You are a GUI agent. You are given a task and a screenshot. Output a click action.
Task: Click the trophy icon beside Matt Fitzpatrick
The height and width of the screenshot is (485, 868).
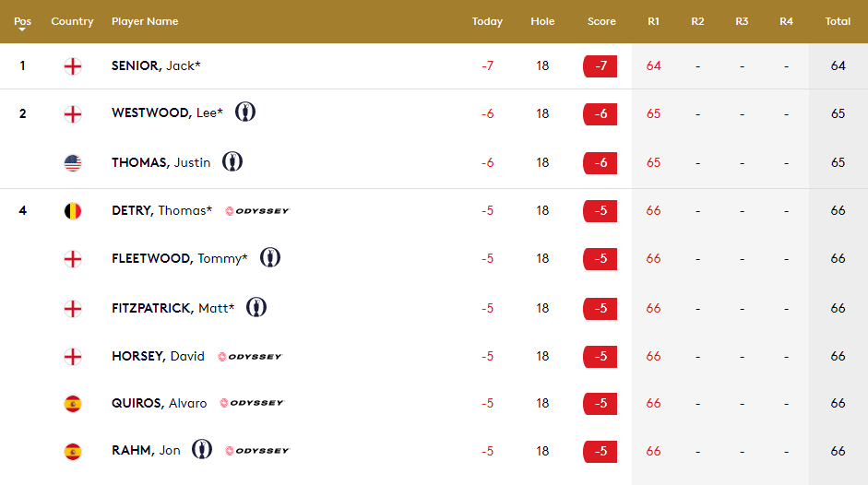[x=256, y=308]
